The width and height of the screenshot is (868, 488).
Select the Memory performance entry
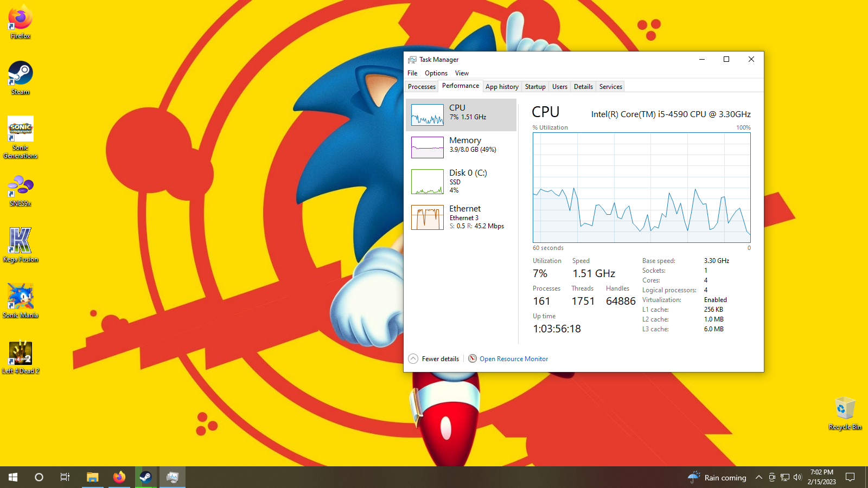click(x=461, y=147)
